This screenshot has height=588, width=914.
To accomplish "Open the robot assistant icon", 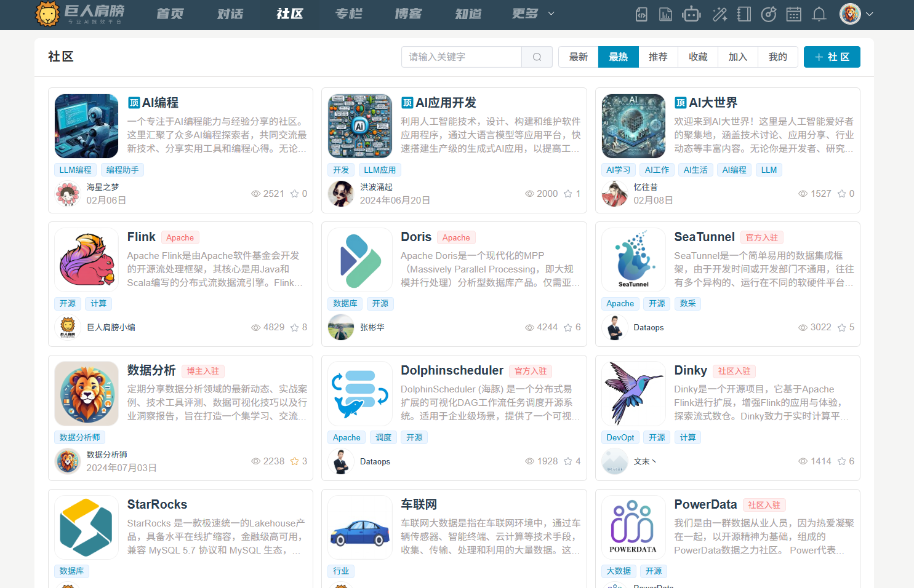I will tap(691, 14).
